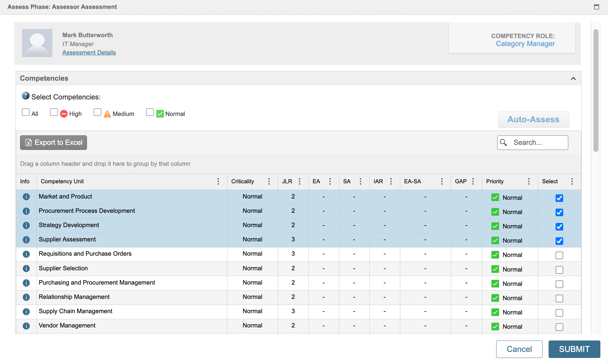Check the Select box for Supplier Selection
The height and width of the screenshot is (364, 608).
[559, 269]
